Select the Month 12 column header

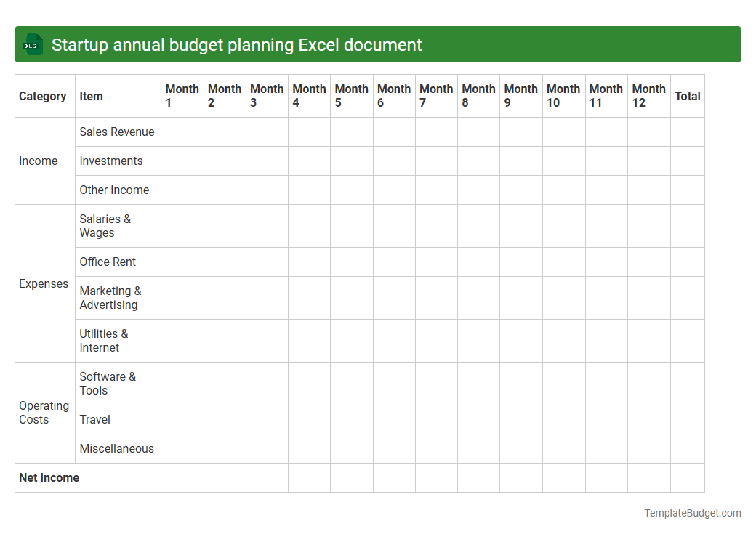(648, 95)
